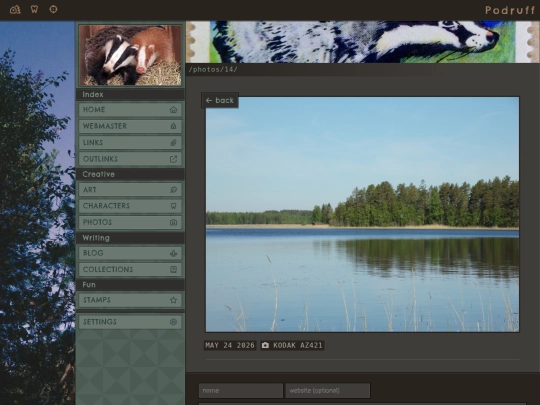This screenshot has height=405, width=540.
Task: Open the Podruff site title link
Action: point(510,10)
